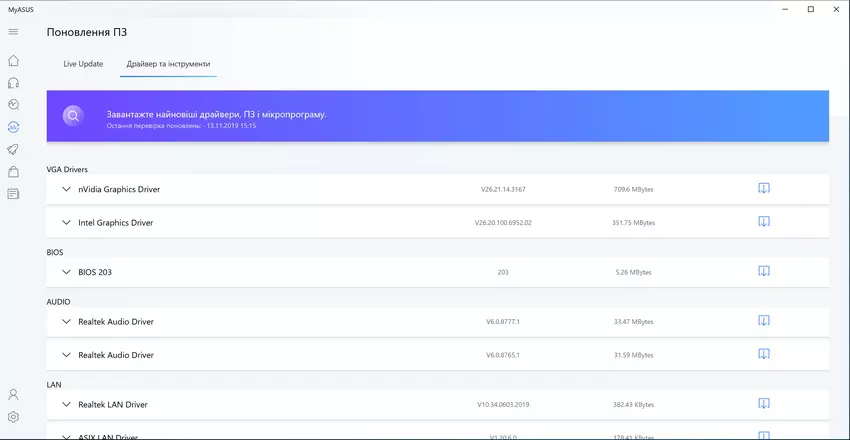Viewport: 850px width, 440px height.
Task: Switch to the Live Update tab
Action: (83, 64)
